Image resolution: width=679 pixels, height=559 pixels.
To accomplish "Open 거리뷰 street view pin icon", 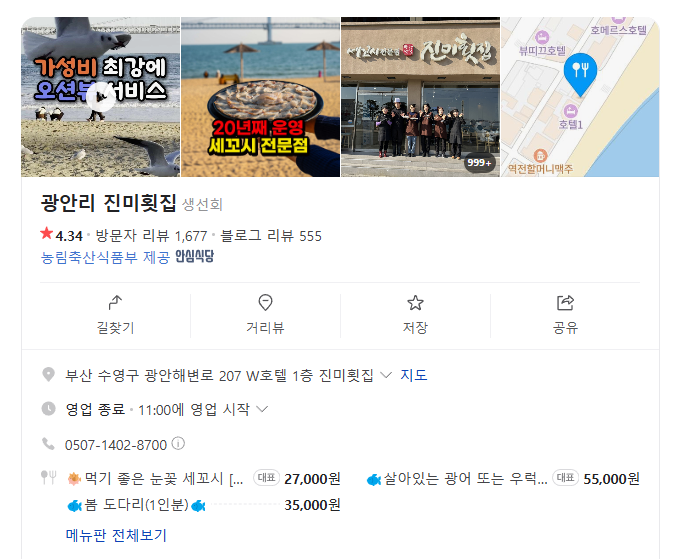I will pyautogui.click(x=265, y=303).
